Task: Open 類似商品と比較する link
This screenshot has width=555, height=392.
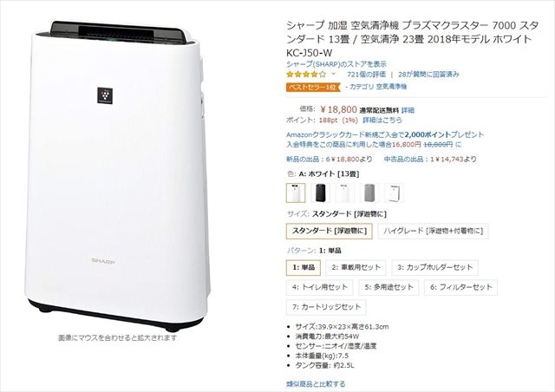Action: point(316,384)
